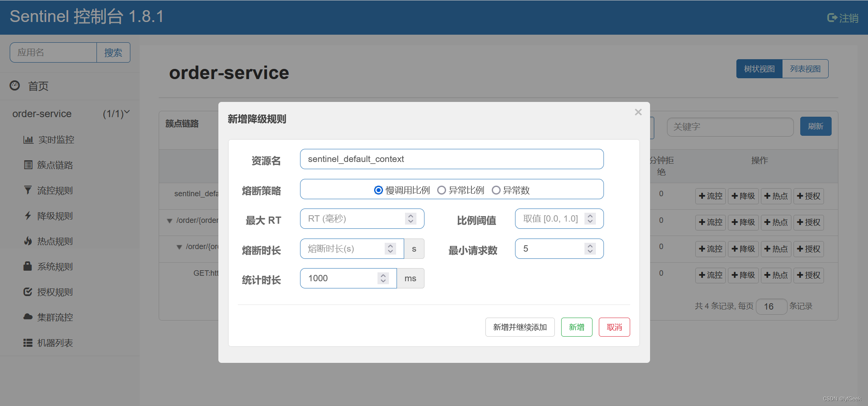This screenshot has width=868, height=406.
Task: Close the add degrade rule dialog
Action: pos(638,112)
